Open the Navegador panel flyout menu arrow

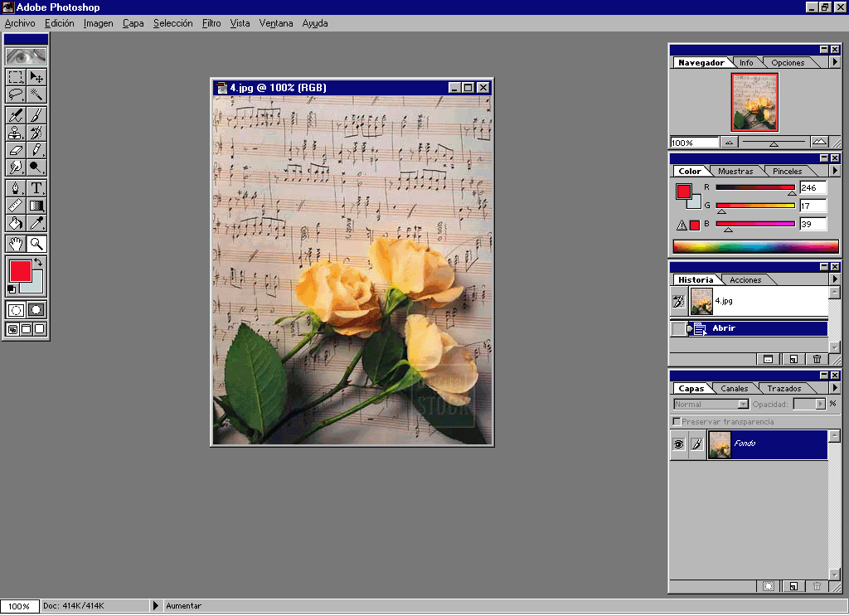tap(834, 63)
